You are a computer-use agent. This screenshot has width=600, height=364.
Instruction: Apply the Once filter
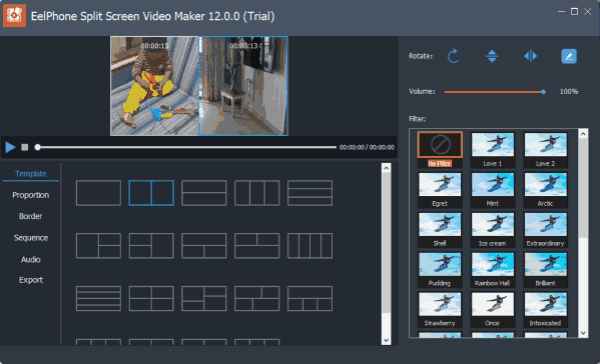[492, 309]
